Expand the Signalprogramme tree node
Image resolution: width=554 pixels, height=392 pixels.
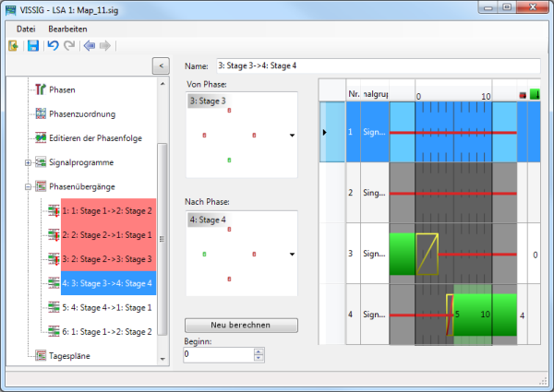pyautogui.click(x=27, y=162)
